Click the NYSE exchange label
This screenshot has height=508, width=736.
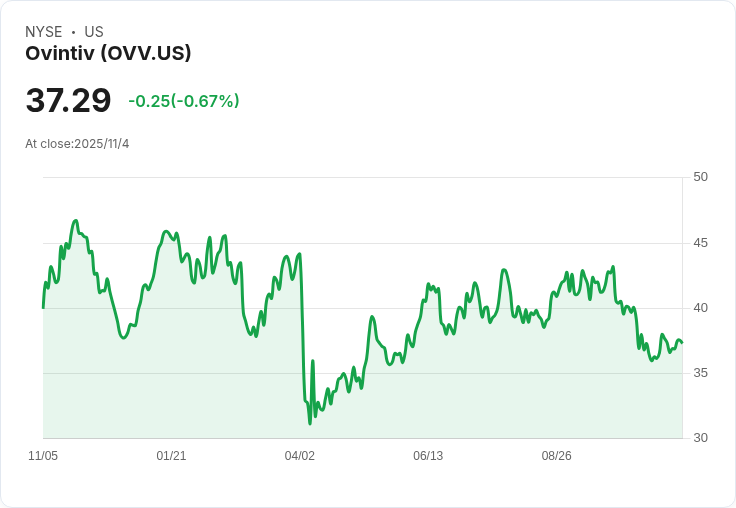tap(44, 32)
